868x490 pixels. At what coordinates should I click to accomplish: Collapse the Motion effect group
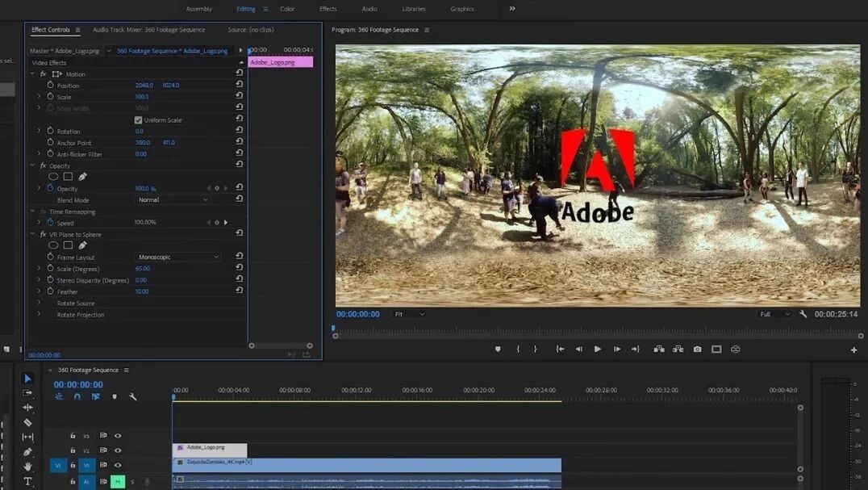pos(32,73)
